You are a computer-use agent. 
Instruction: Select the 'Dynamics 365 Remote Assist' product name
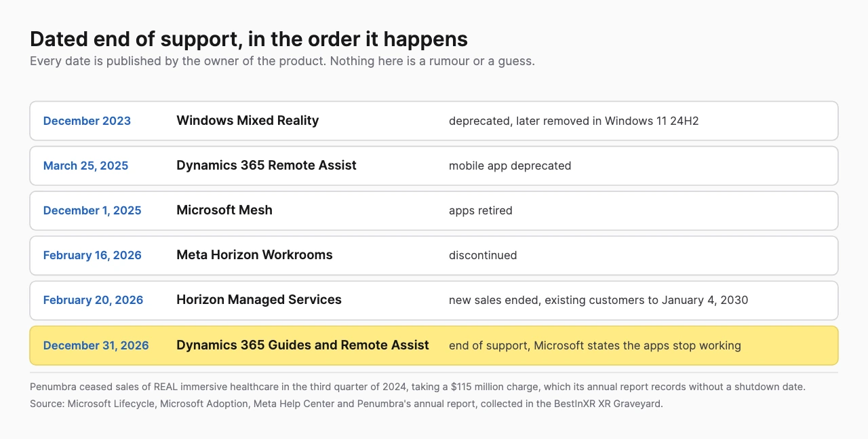click(267, 166)
